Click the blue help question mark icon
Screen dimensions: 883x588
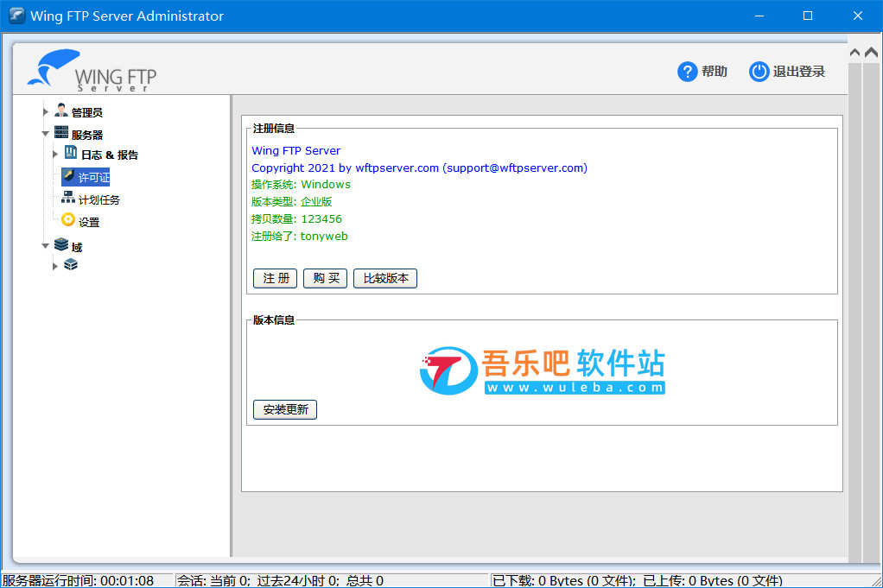pyautogui.click(x=687, y=72)
